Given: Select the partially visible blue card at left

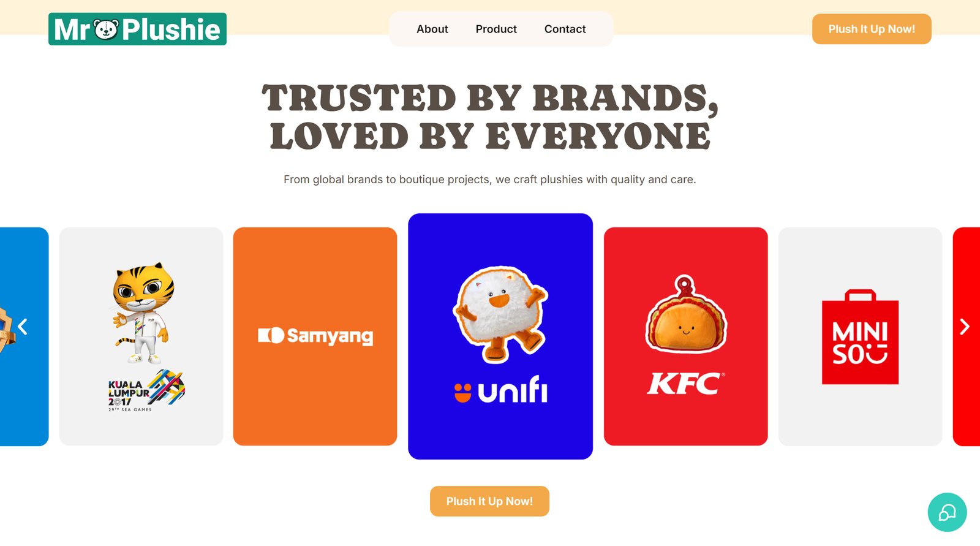Looking at the screenshot, I should (x=24, y=336).
